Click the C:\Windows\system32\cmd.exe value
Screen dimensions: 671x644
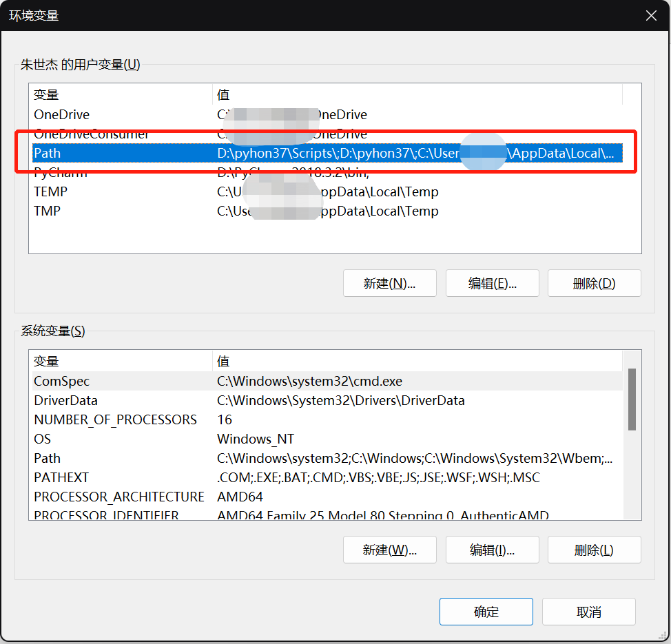point(309,381)
